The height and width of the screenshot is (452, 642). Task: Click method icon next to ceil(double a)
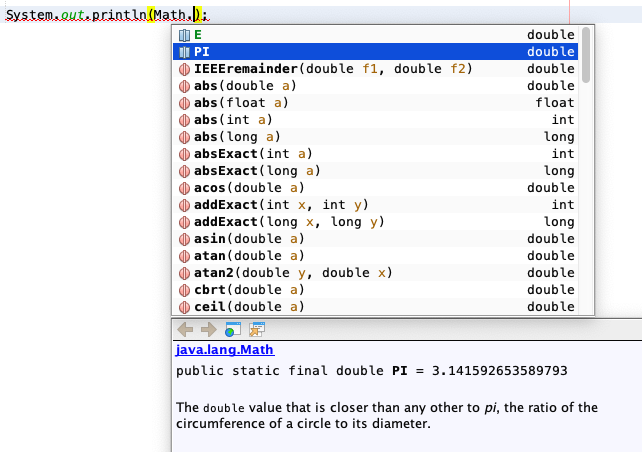click(184, 307)
